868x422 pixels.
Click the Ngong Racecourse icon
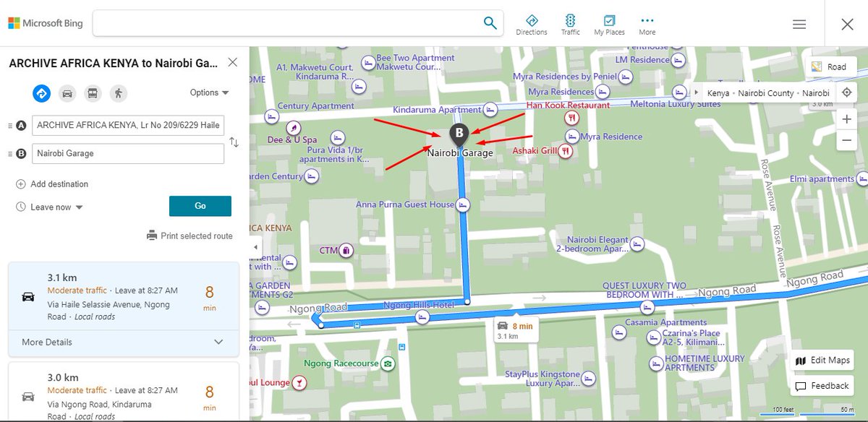tap(388, 363)
